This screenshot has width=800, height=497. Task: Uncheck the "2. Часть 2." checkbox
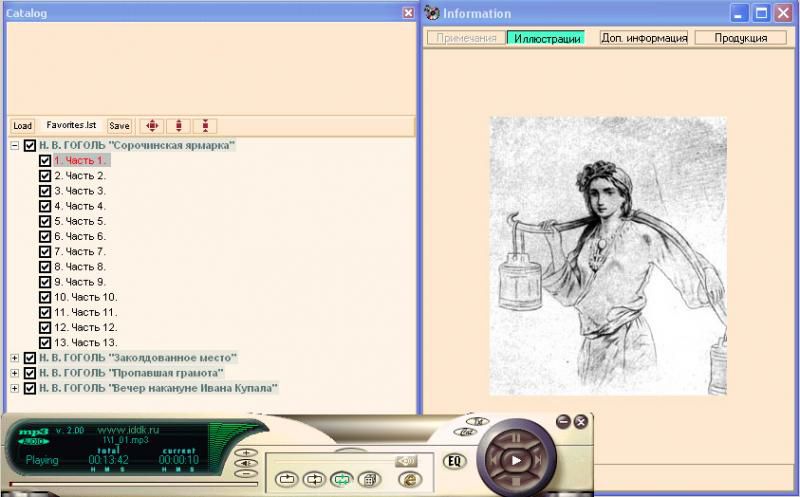[x=45, y=176]
